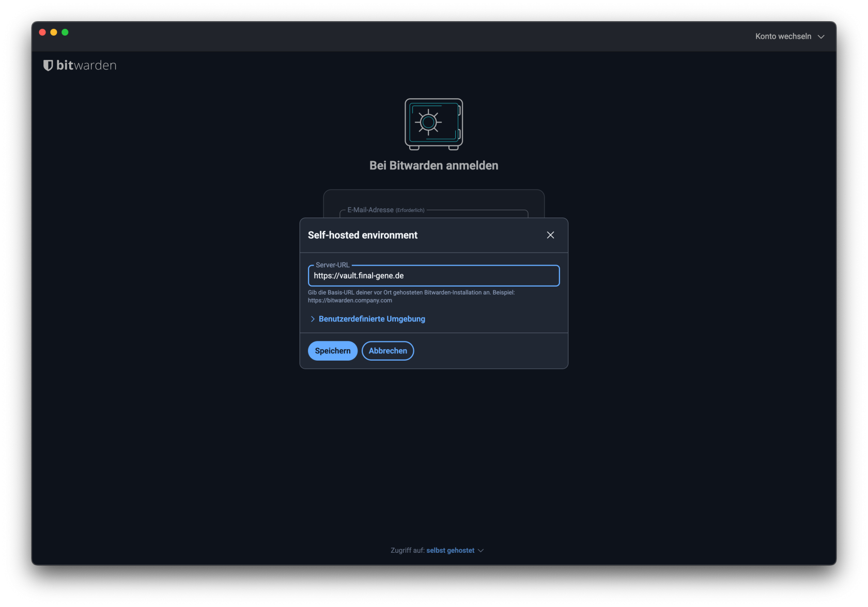Image resolution: width=868 pixels, height=607 pixels.
Task: Click the chevron next to selbst gehostet
Action: [481, 551]
